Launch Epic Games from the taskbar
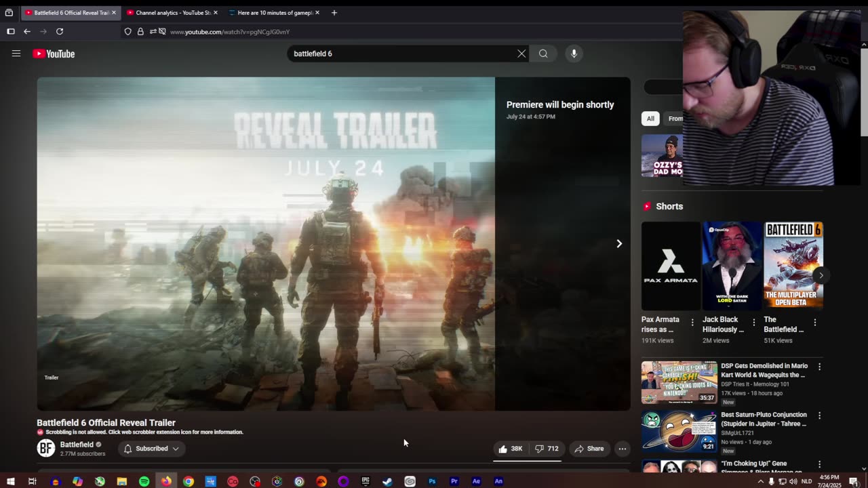868x488 pixels. click(366, 481)
